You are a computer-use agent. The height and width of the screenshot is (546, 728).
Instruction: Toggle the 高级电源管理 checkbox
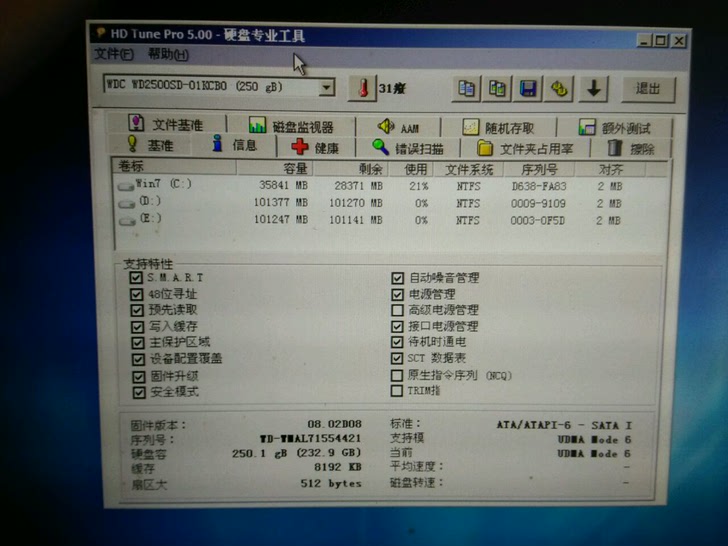click(x=397, y=310)
